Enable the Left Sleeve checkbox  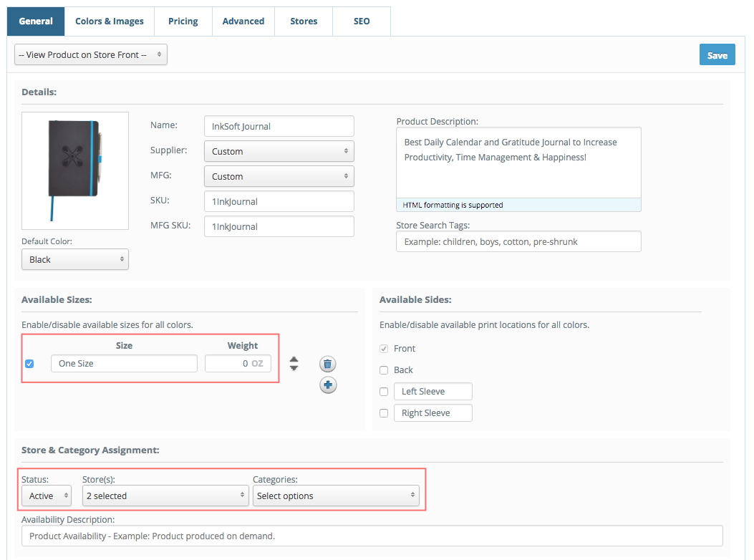click(x=384, y=392)
